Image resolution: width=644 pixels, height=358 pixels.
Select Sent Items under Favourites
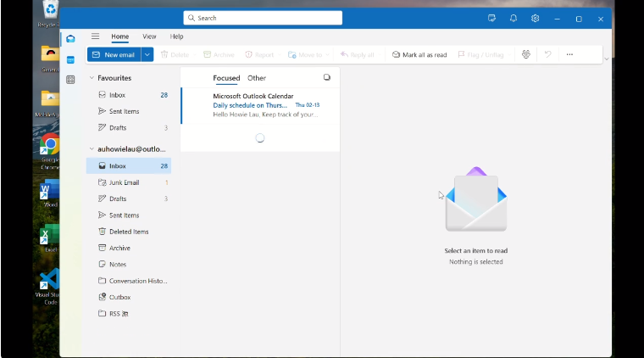point(129,111)
